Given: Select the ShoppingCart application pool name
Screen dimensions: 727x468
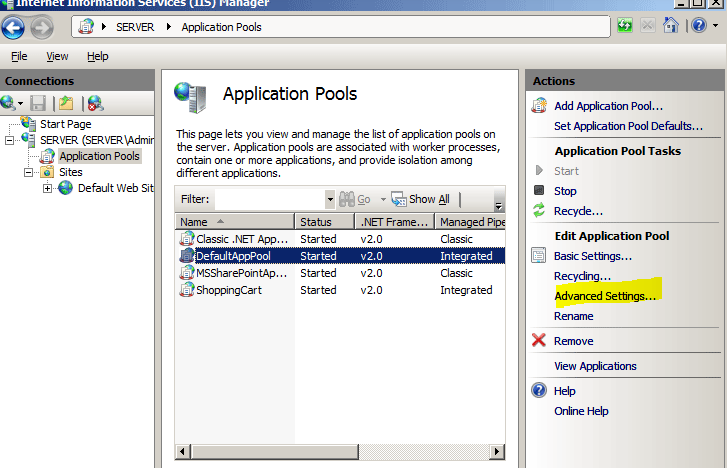Looking at the screenshot, I should click(229, 290).
